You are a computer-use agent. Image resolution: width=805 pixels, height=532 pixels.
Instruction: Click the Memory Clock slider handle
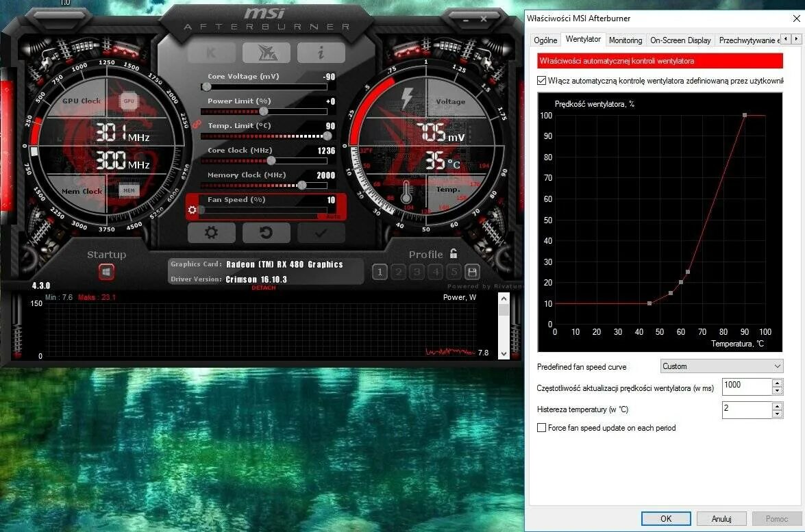[302, 185]
